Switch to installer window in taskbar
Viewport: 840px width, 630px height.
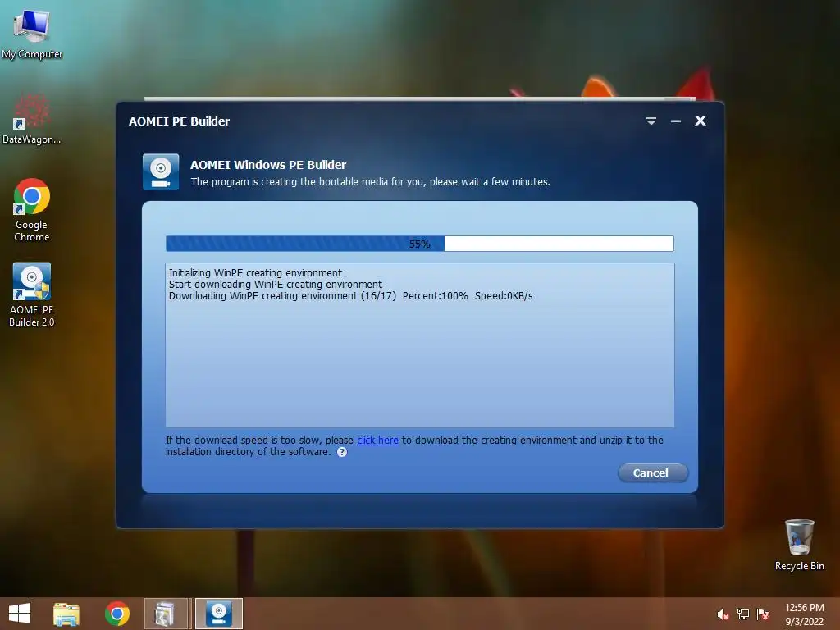[166, 614]
